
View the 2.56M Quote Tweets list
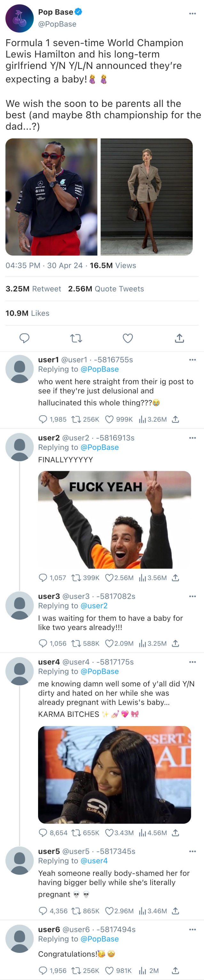(106, 289)
